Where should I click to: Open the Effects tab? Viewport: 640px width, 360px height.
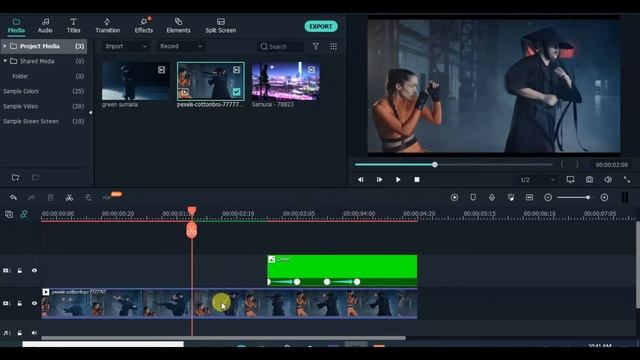[144, 25]
